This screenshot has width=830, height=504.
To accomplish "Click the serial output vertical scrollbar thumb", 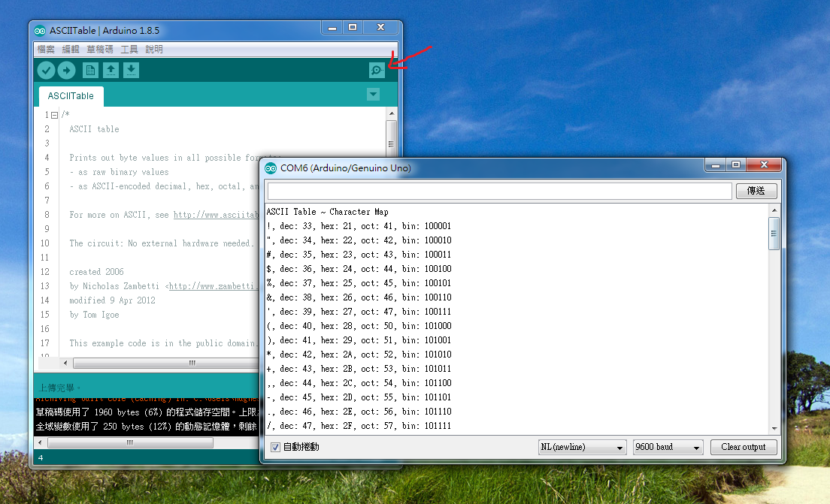I will (x=774, y=234).
